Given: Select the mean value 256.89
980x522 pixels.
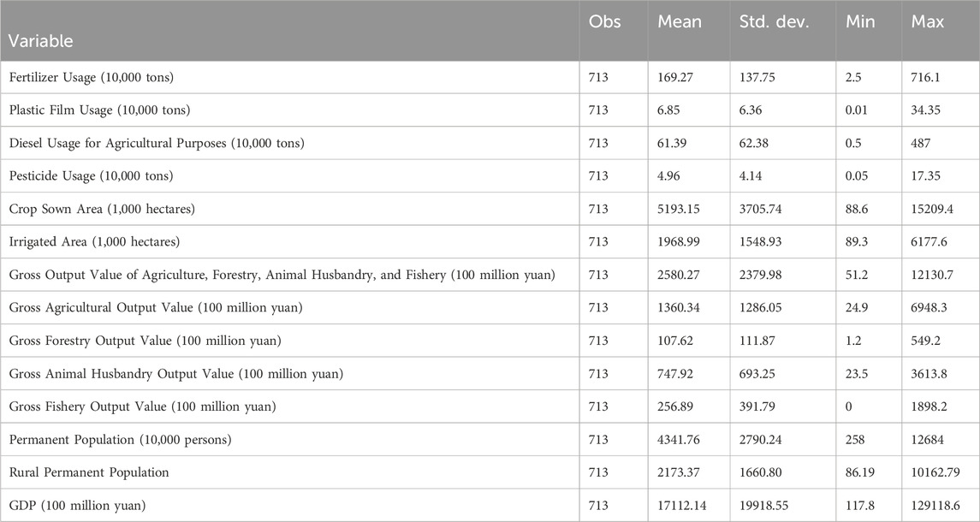Looking at the screenshot, I should click(x=674, y=406).
